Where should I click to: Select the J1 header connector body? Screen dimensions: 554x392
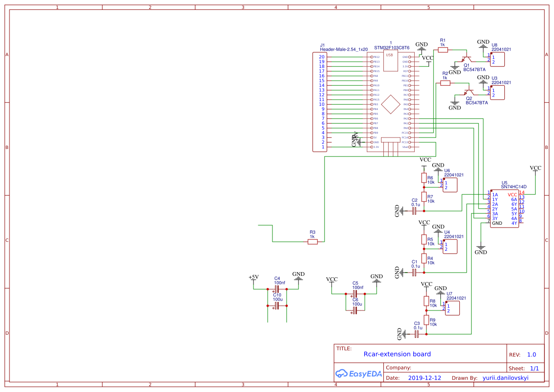point(319,102)
